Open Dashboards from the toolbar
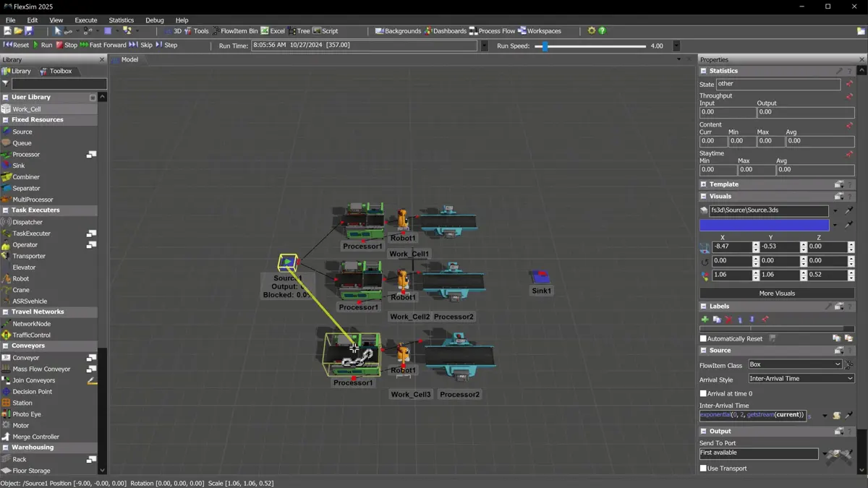The image size is (868, 488). (x=446, y=31)
